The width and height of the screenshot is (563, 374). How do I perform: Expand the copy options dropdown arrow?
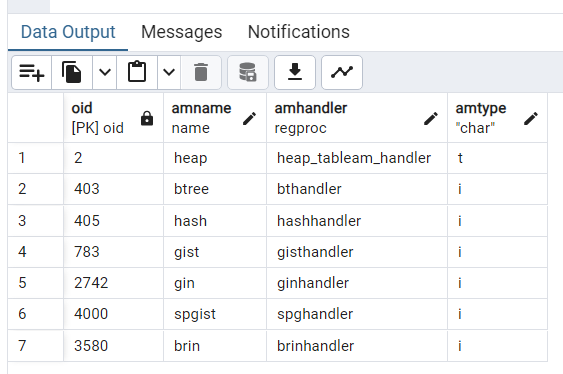104,73
